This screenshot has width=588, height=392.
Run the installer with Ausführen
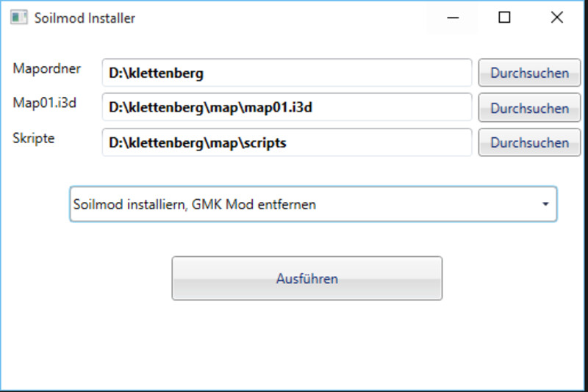[306, 278]
